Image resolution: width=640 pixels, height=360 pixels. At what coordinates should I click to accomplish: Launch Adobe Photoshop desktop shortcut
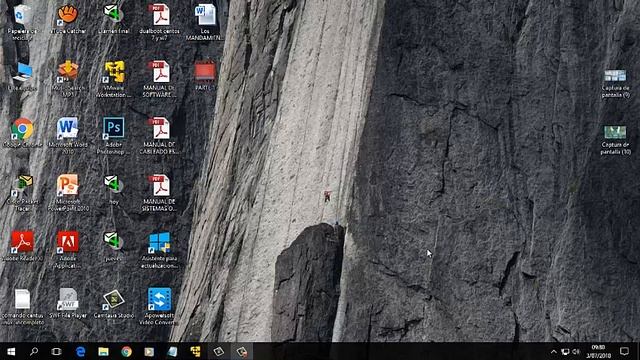pyautogui.click(x=114, y=136)
